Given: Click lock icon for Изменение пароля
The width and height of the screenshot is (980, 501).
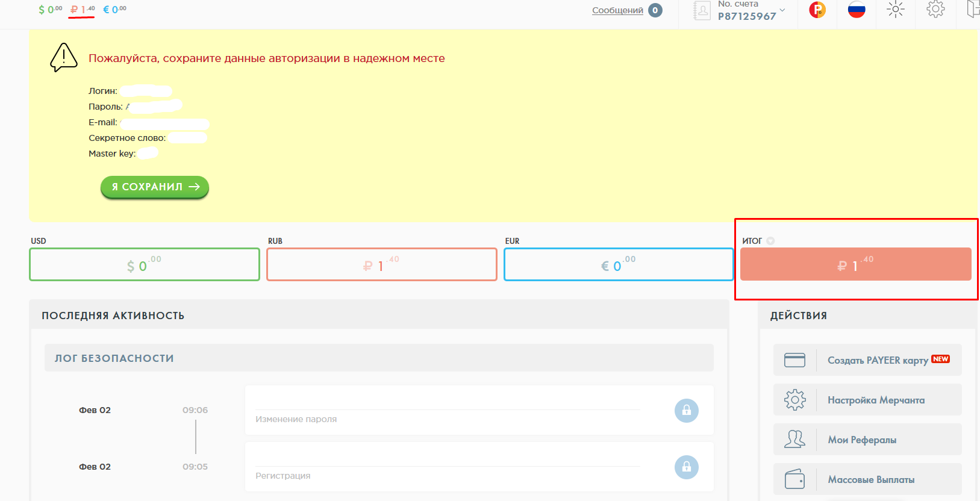Looking at the screenshot, I should (686, 411).
